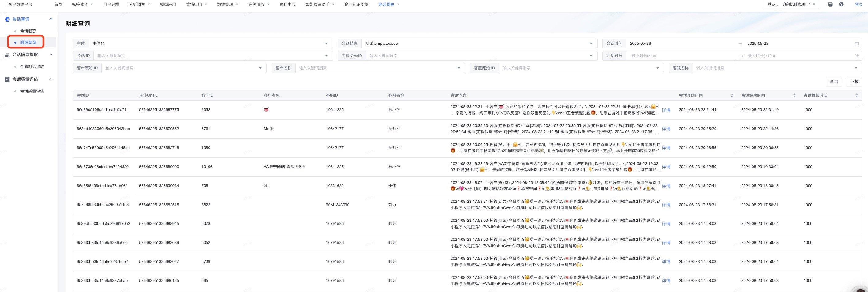Collapse the 会话查询 sidebar group

point(51,19)
